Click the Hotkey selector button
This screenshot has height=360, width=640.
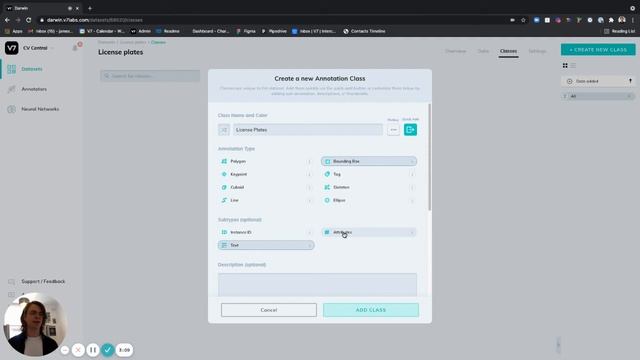pos(393,130)
